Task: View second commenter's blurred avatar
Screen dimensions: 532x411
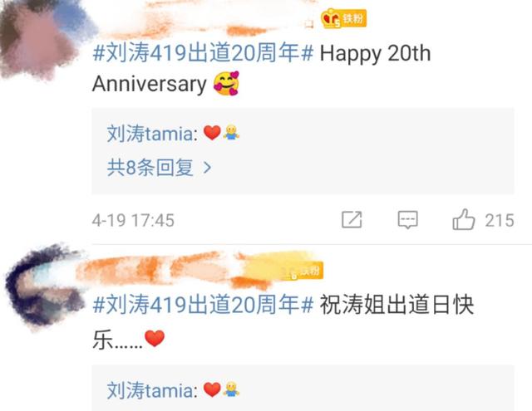Action: tap(42, 288)
